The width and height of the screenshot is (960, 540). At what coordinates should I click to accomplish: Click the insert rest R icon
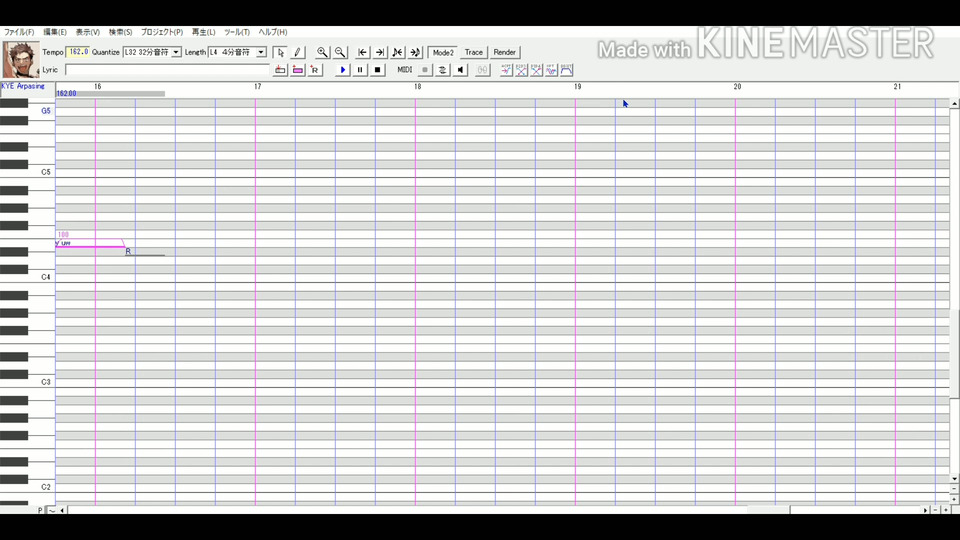tap(315, 70)
